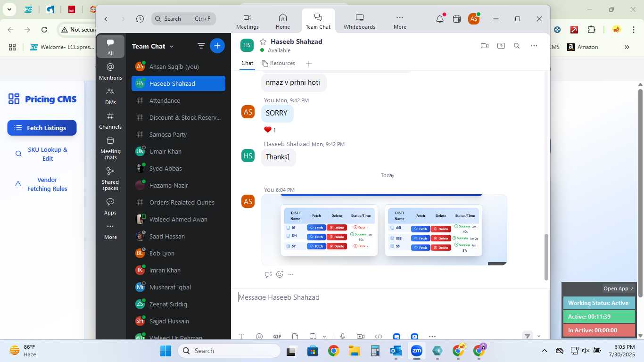
Task: Toggle text formatting in the composer
Action: click(241, 337)
